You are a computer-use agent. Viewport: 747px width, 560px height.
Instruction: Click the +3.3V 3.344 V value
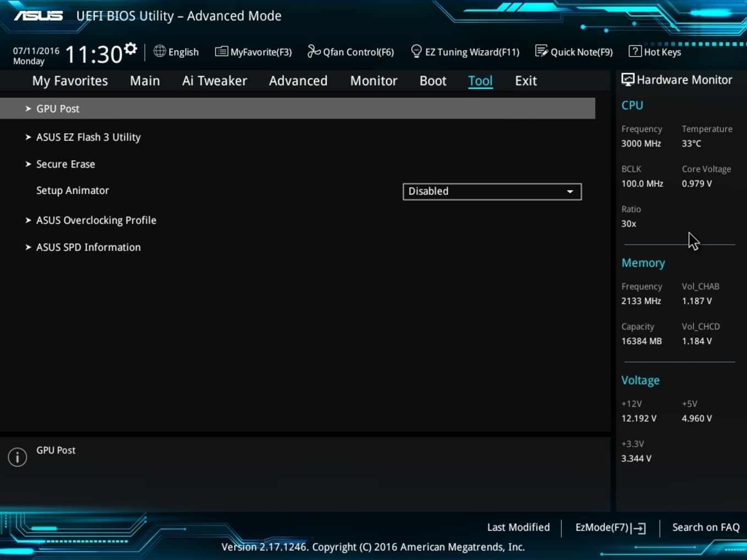636,458
